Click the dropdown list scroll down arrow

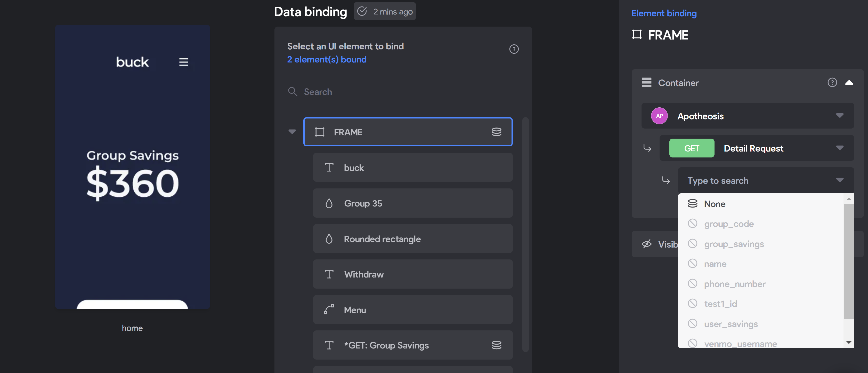848,342
